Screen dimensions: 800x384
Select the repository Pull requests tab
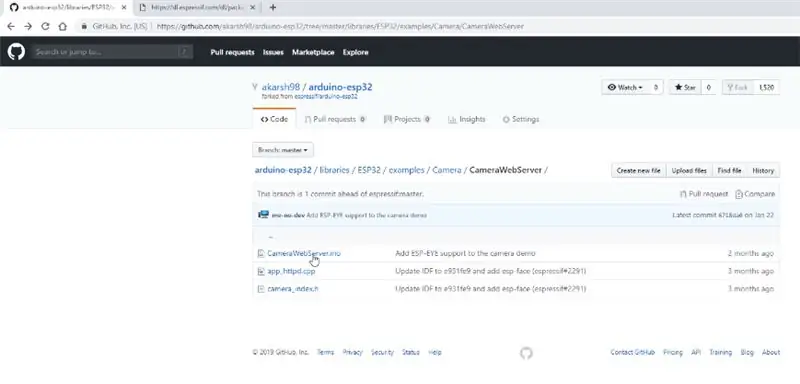click(335, 119)
